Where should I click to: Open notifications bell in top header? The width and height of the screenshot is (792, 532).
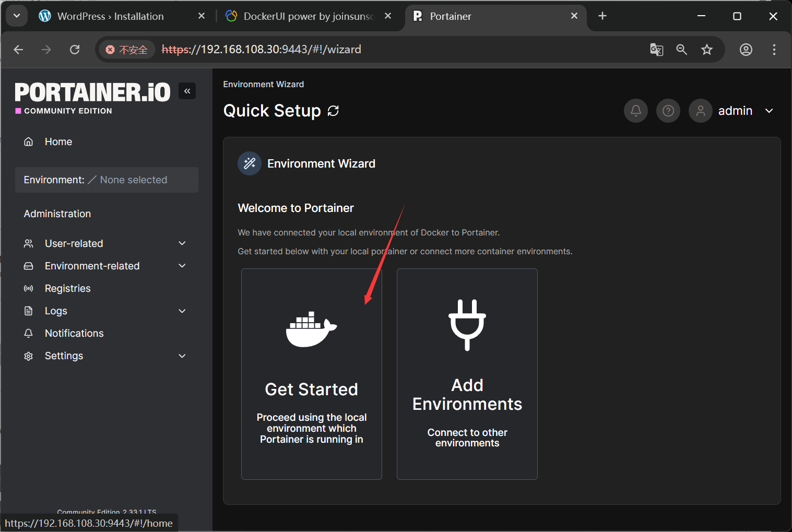click(x=636, y=111)
